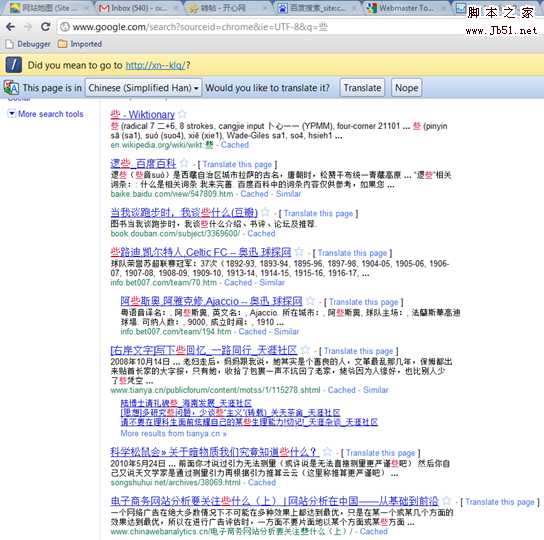
Task: Click the Translate button
Action: pos(362,88)
